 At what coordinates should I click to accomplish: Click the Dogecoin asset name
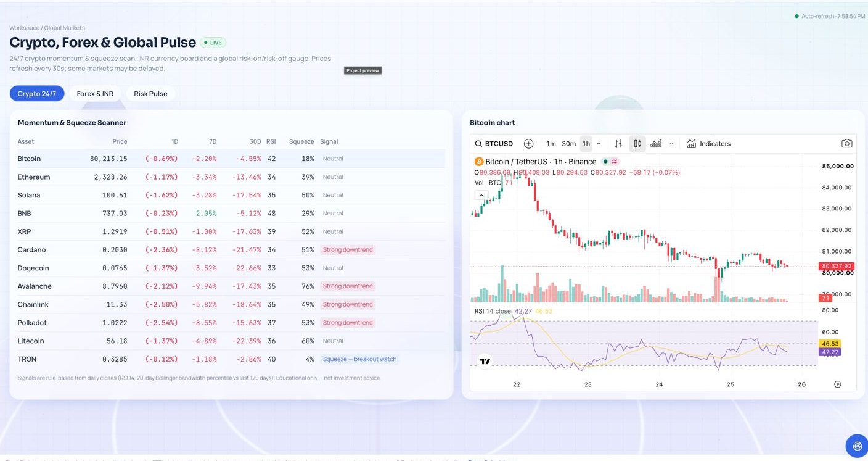click(33, 268)
